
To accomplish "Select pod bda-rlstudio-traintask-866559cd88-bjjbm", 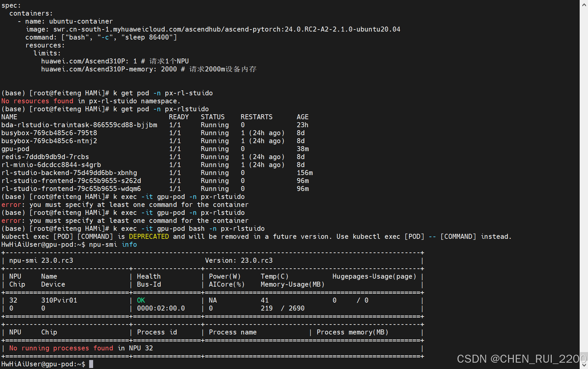I will pyautogui.click(x=79, y=125).
